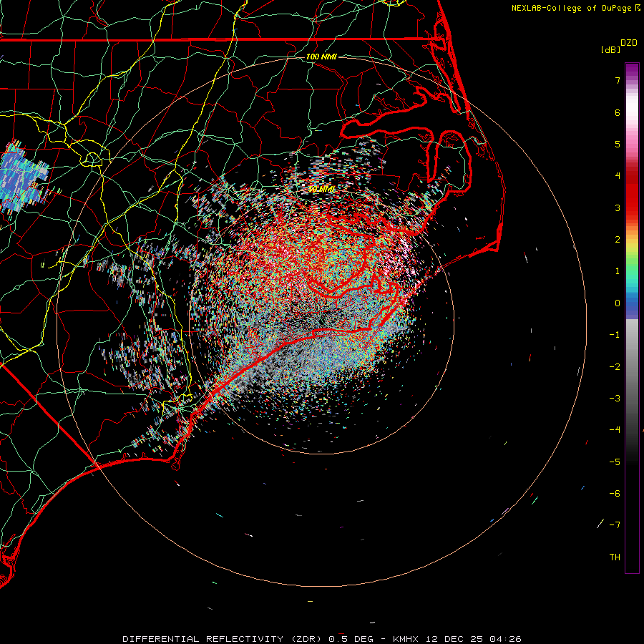Screen dimensions: 644x644
Task: Click the TH threshold label on the scale
Action: click(615, 557)
